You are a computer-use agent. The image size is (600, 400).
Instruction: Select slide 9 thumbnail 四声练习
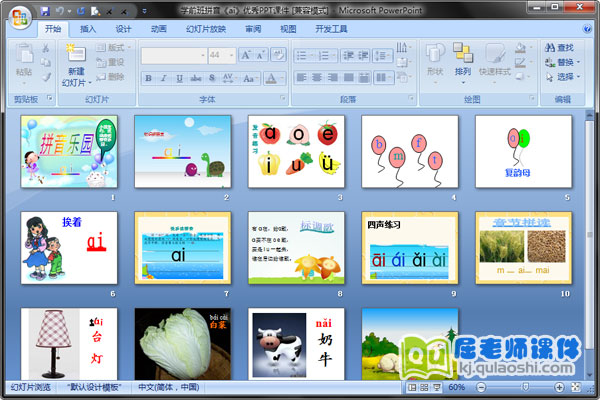click(x=410, y=248)
